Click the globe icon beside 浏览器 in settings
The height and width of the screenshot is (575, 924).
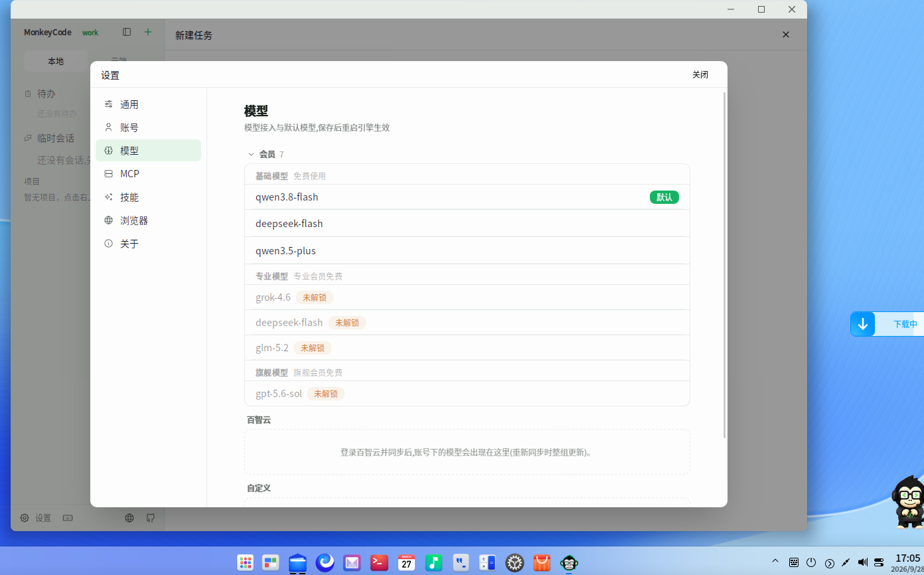pos(108,220)
